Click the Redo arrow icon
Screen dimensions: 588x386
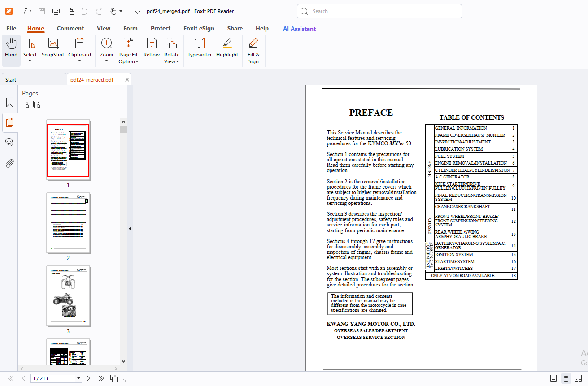pos(99,11)
